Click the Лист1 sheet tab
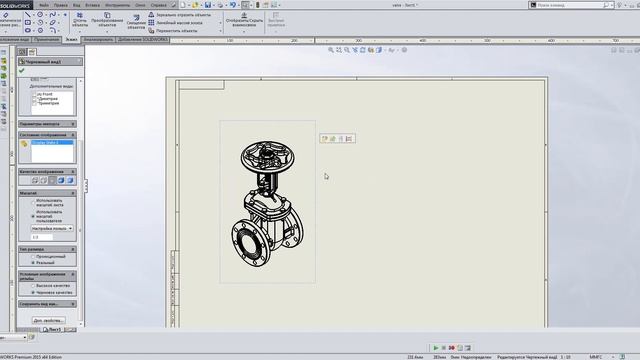 (52, 329)
